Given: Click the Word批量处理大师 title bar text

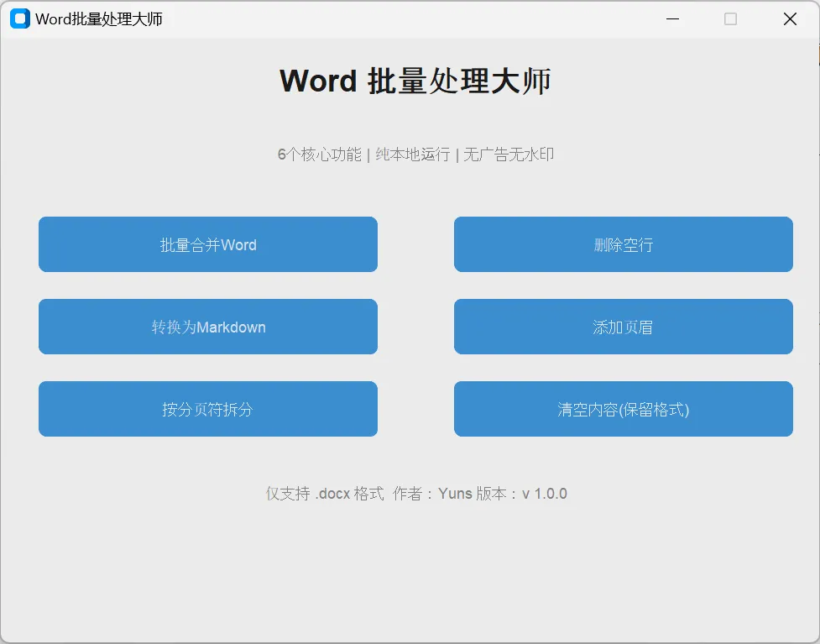Looking at the screenshot, I should (99, 18).
